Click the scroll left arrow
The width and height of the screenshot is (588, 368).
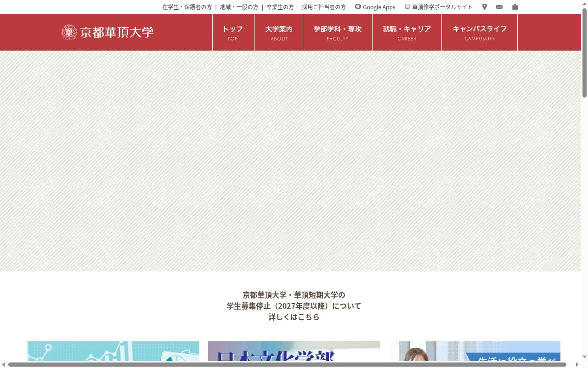coord(3,365)
